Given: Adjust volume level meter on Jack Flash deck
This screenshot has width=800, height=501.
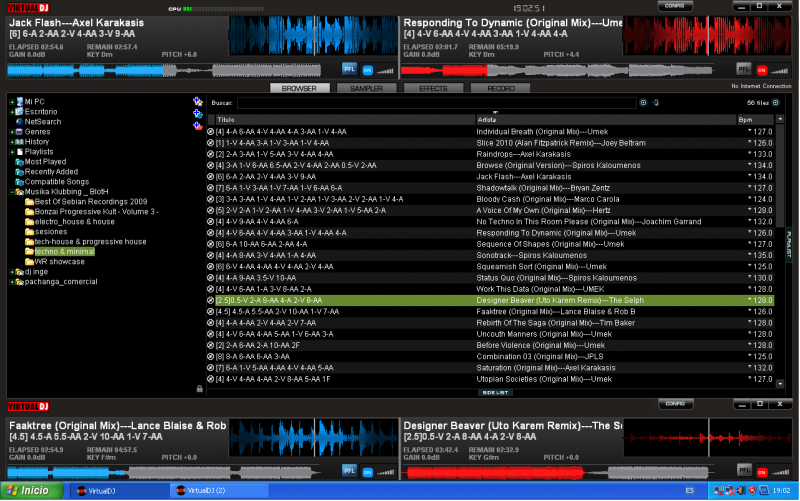Looking at the screenshot, I should (385, 71).
